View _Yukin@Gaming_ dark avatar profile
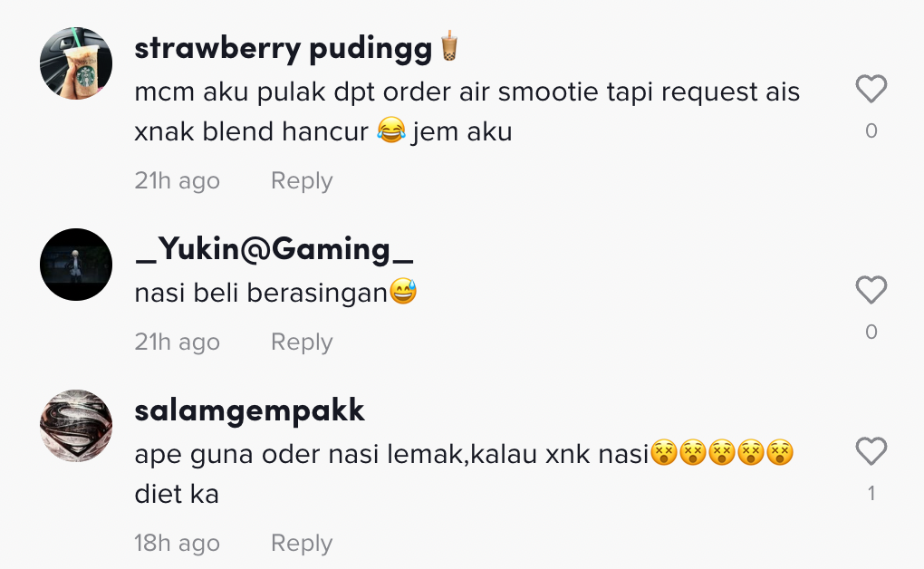This screenshot has height=569, width=924. (x=76, y=265)
